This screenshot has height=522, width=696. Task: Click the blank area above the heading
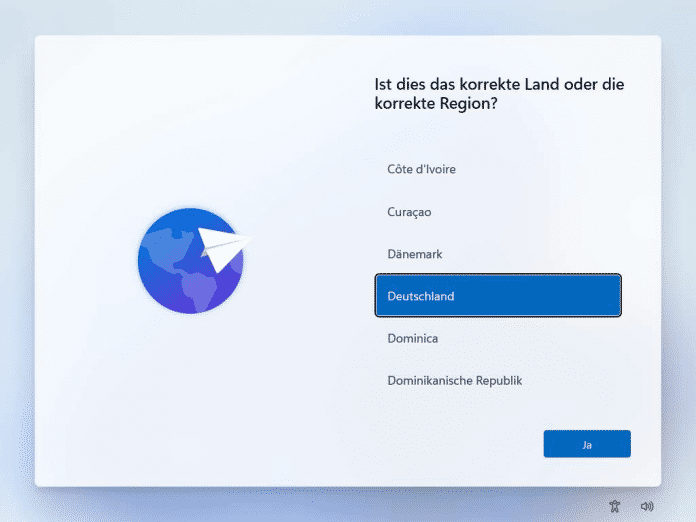pyautogui.click(x=500, y=55)
